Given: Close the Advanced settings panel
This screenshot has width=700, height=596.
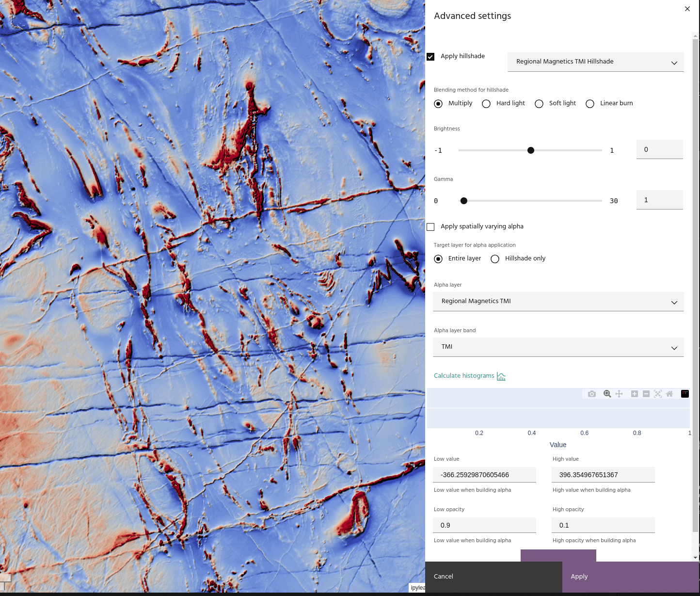Looking at the screenshot, I should (x=687, y=9).
